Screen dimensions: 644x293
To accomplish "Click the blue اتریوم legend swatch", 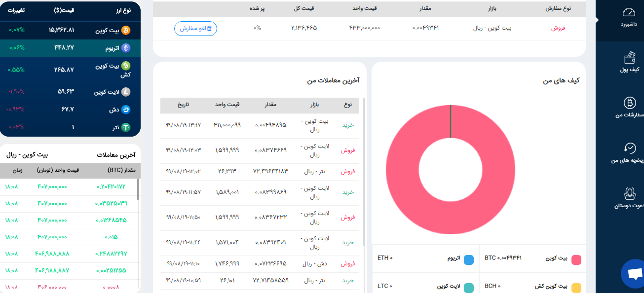I will 469,259.
